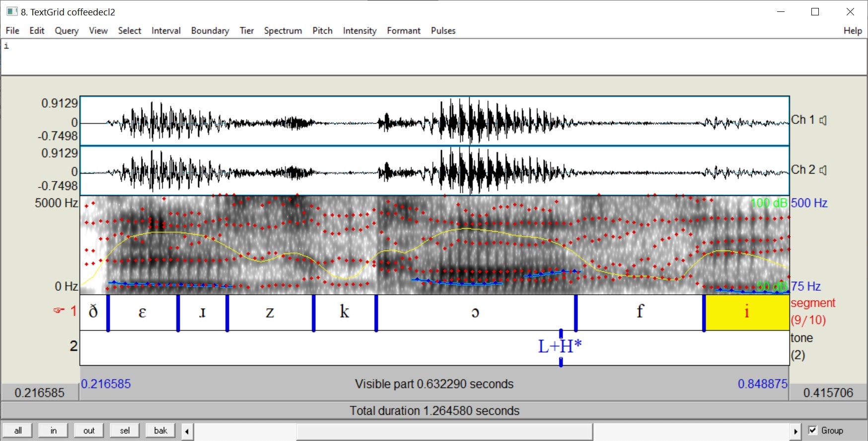868x441 pixels.
Task: Mute the Ch 1 speaker icon
Action: coord(823,120)
